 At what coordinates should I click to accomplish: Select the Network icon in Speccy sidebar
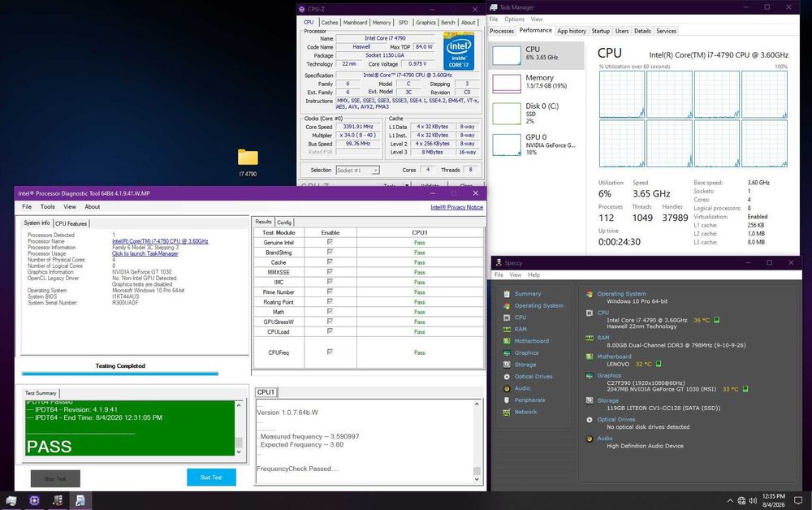pos(507,413)
